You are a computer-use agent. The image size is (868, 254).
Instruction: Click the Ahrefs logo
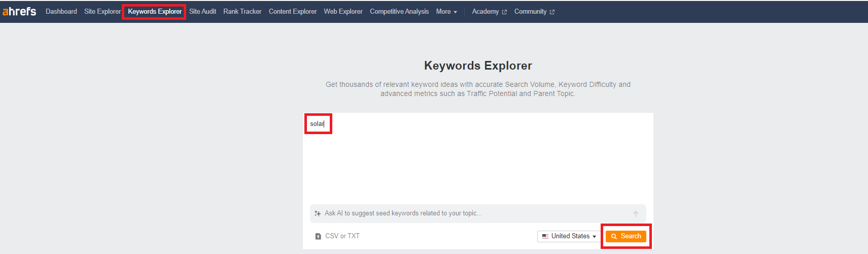point(19,11)
